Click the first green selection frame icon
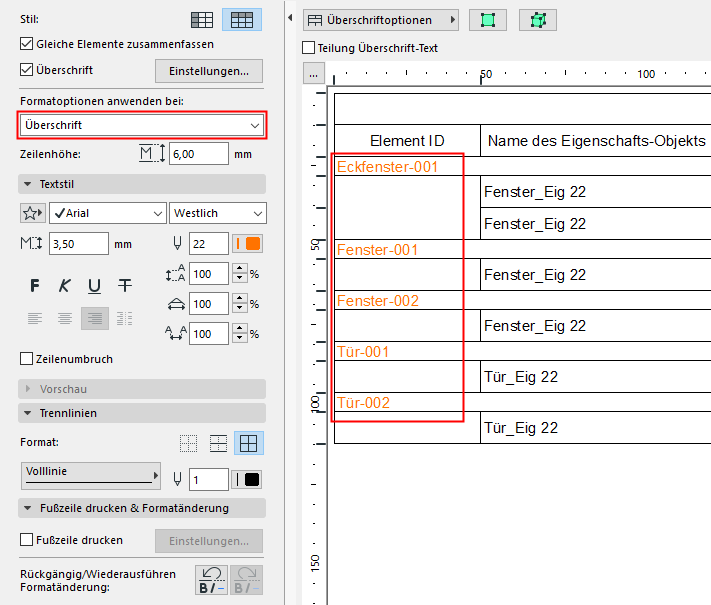The height and width of the screenshot is (605, 711). tap(488, 20)
